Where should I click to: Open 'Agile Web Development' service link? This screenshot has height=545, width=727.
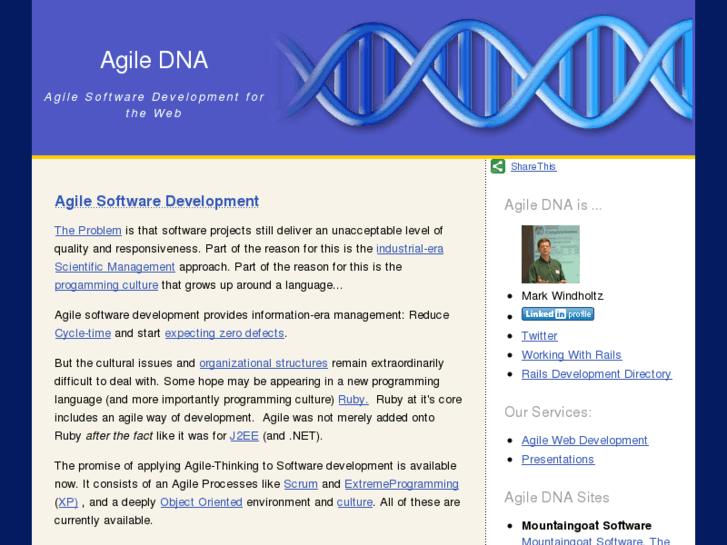click(x=585, y=440)
